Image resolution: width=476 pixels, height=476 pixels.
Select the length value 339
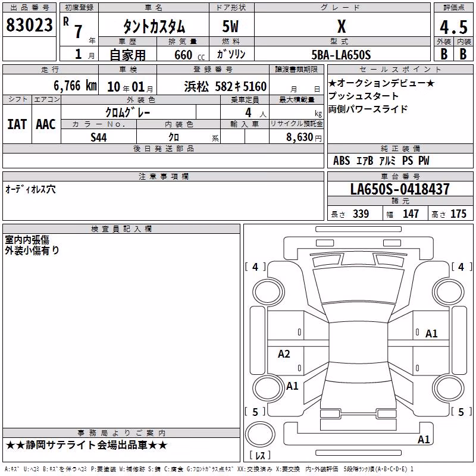click(361, 214)
